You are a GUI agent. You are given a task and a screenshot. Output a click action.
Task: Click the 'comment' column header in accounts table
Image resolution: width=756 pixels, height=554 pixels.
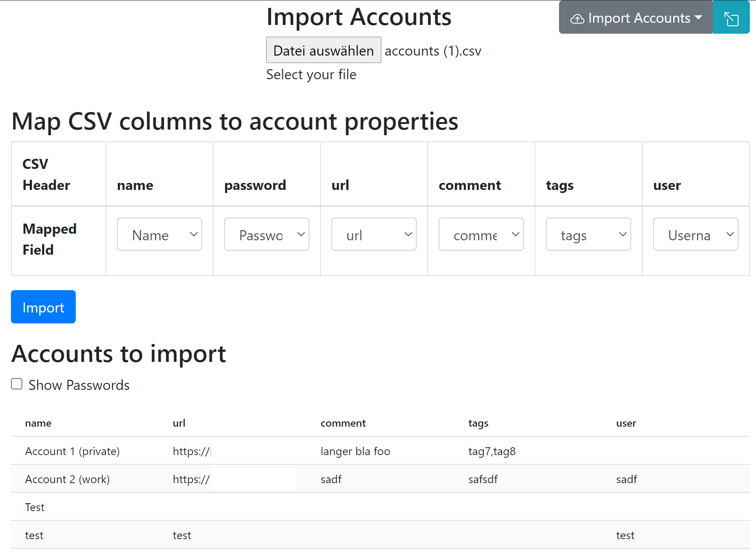[x=380, y=423]
